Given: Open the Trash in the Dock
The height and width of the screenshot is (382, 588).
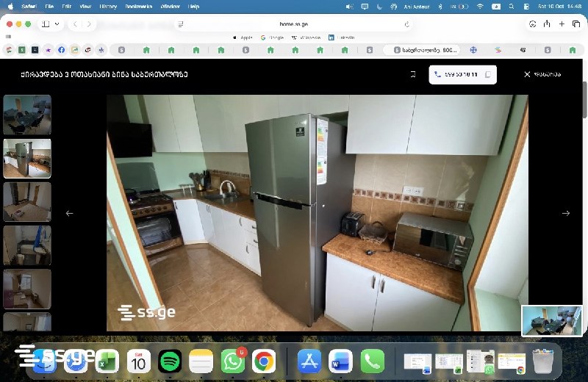Looking at the screenshot, I should (x=542, y=361).
